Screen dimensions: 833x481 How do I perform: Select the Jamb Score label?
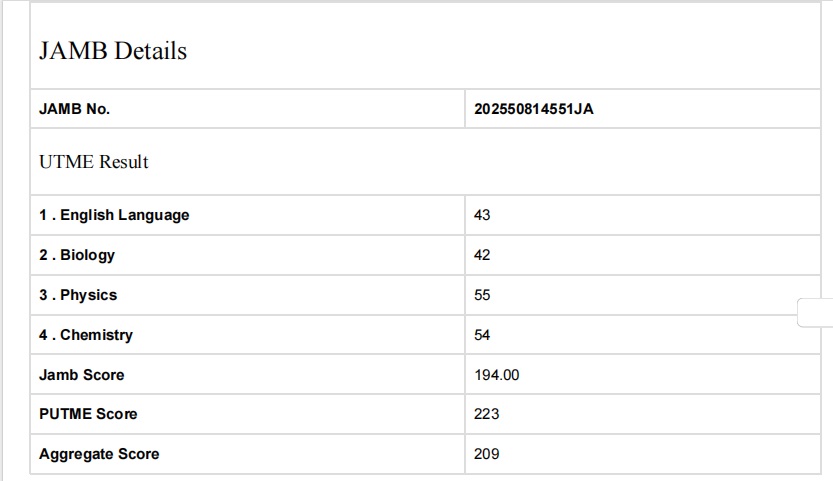(82, 375)
